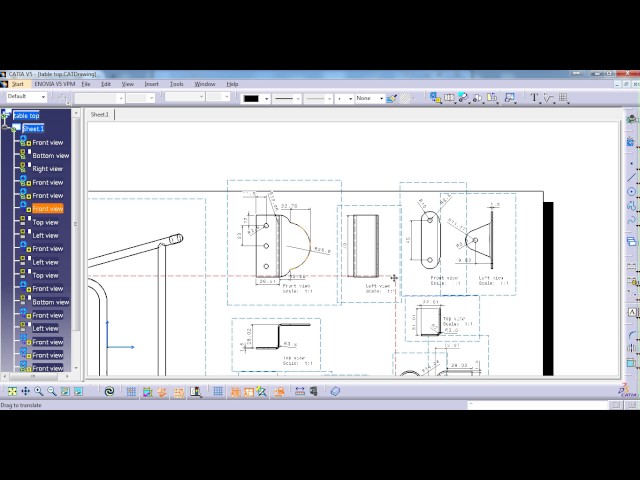Select the Point tool in right toolbar
The image size is (640, 480).
click(631, 163)
